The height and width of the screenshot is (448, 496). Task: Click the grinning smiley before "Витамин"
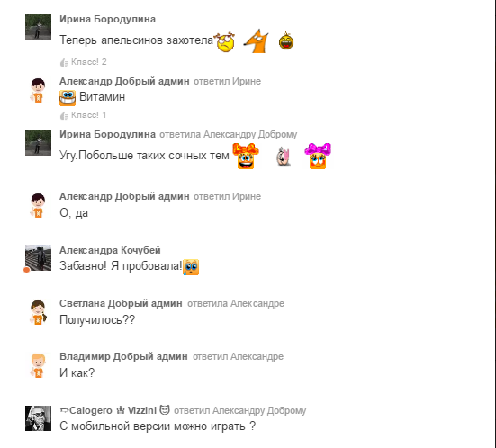pos(68,98)
